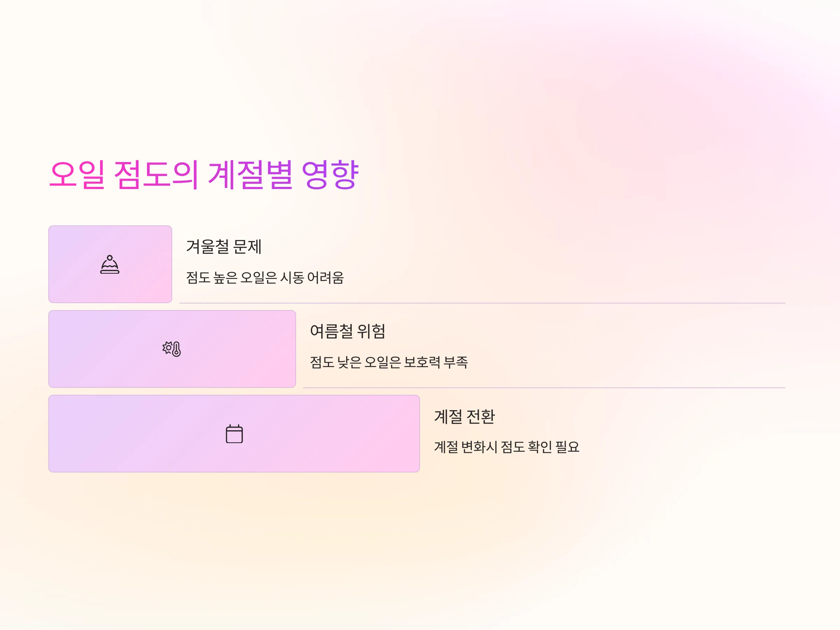Select the 겨울철 문제 heading
Image resolution: width=840 pixels, height=630 pixels.
tap(224, 246)
